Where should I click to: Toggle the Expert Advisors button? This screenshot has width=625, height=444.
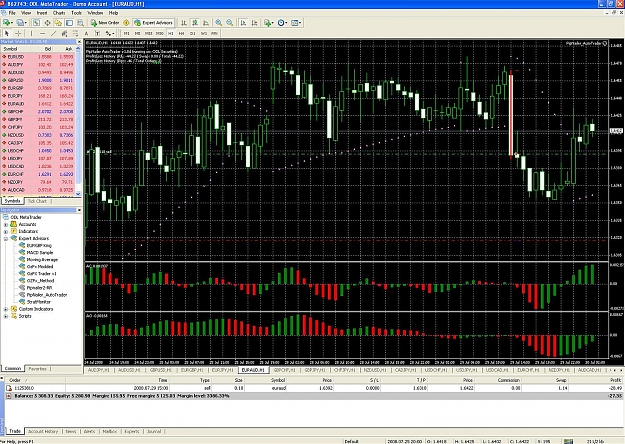(x=153, y=23)
